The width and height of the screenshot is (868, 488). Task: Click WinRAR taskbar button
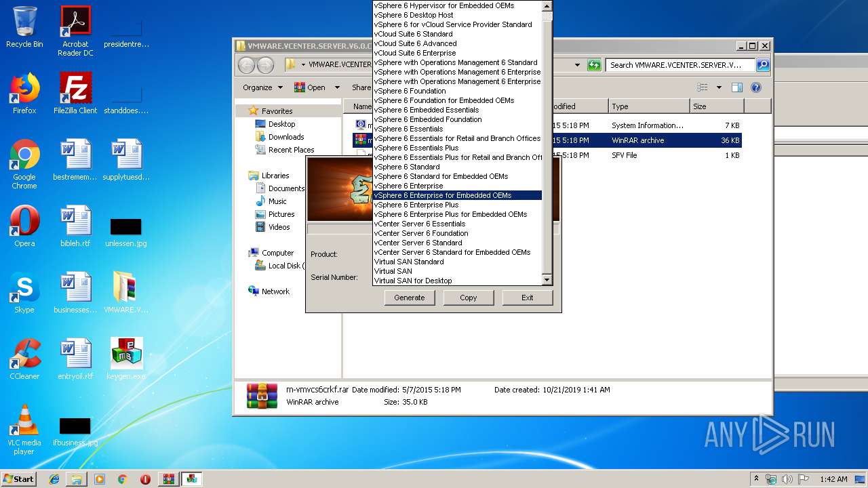point(168,479)
